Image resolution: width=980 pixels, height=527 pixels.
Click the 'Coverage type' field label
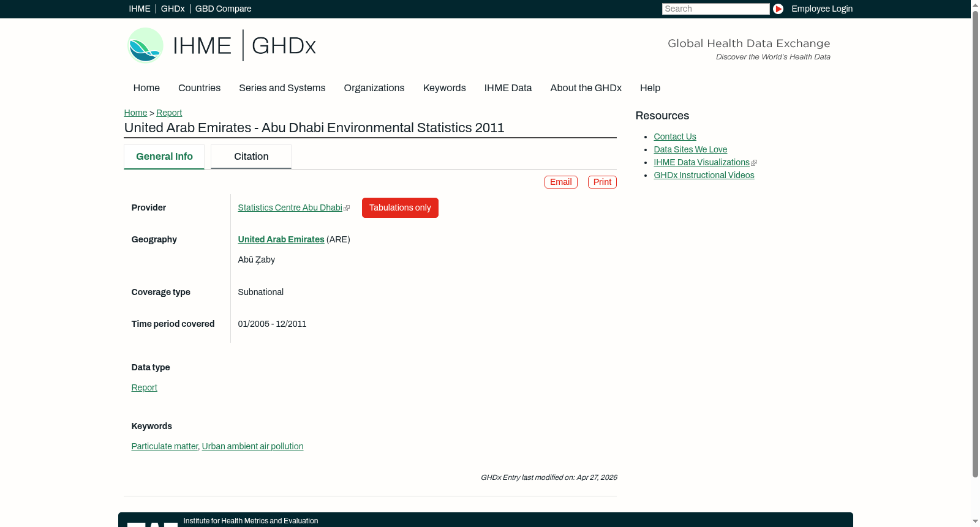(x=161, y=292)
